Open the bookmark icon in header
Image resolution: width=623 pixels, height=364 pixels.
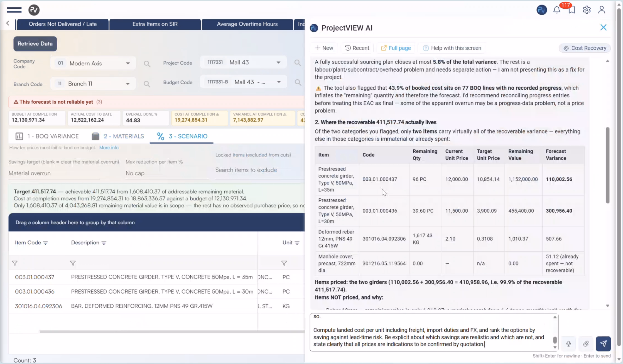[572, 10]
